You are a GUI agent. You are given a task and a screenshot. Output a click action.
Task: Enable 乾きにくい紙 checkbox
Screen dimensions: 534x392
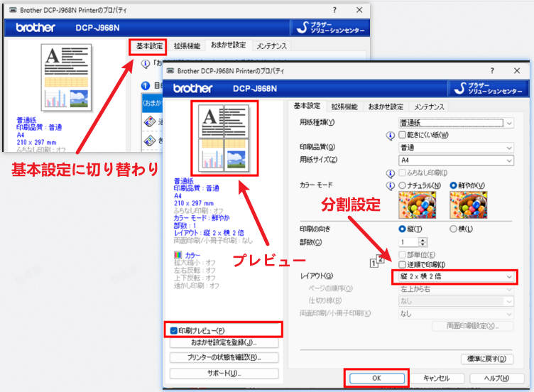[x=402, y=135]
